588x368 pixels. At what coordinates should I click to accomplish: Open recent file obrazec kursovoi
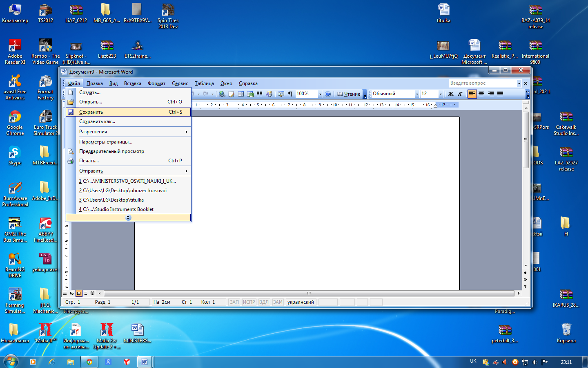pyautogui.click(x=128, y=191)
